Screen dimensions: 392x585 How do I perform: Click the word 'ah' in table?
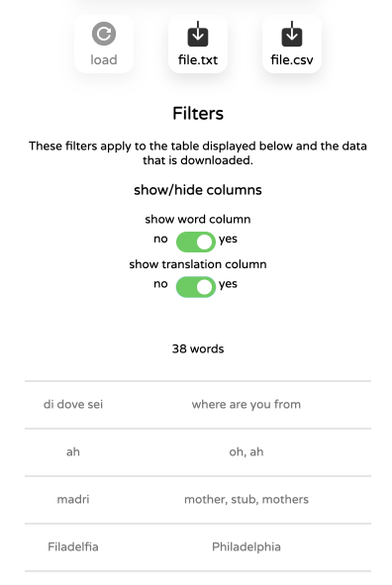coord(73,451)
